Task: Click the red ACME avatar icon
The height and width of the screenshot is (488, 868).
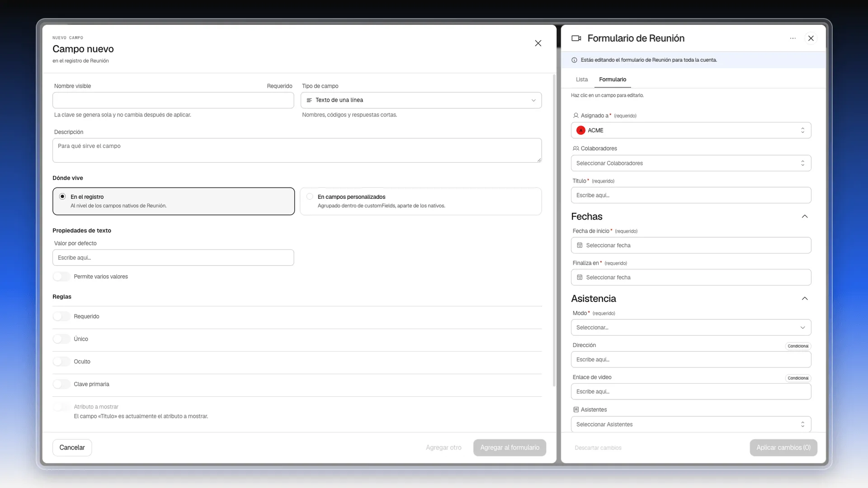Action: 581,131
